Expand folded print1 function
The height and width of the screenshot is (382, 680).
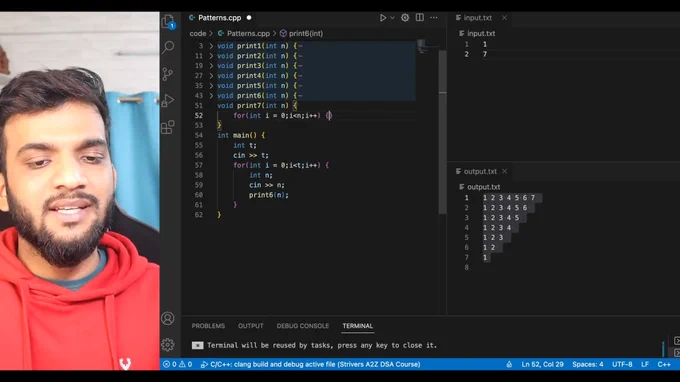click(211, 46)
